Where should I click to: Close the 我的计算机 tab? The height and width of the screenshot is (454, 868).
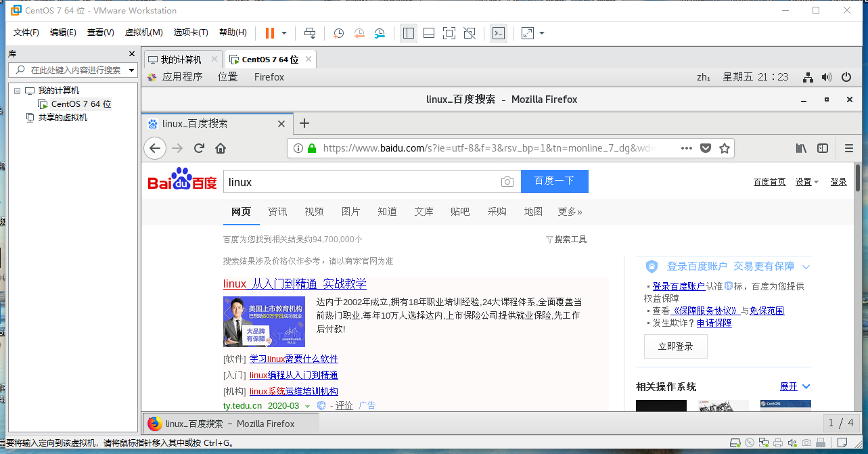[x=214, y=60]
